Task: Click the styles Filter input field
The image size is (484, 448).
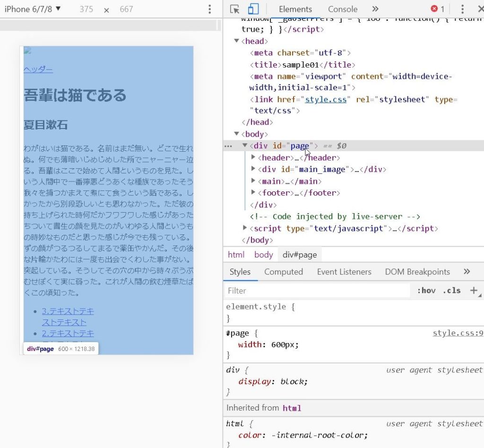Action: click(x=317, y=291)
